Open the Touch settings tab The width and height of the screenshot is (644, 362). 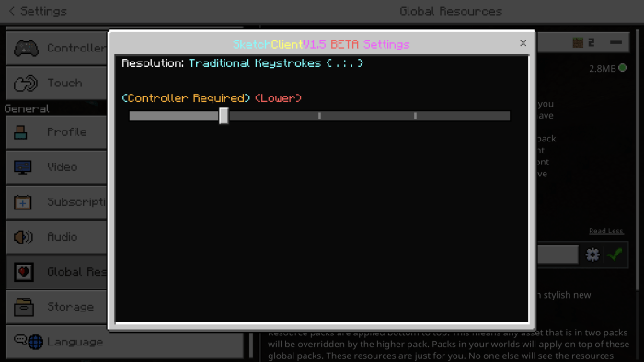coord(56,84)
